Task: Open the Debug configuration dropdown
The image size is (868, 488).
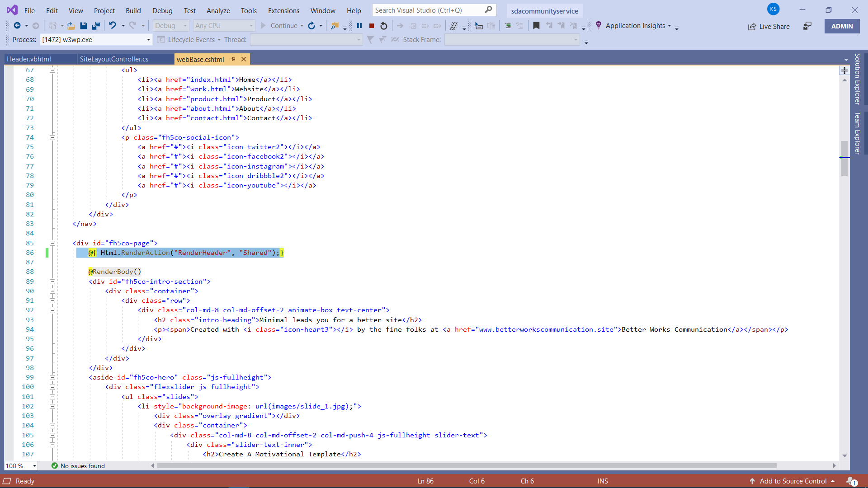Action: pyautogui.click(x=171, y=26)
